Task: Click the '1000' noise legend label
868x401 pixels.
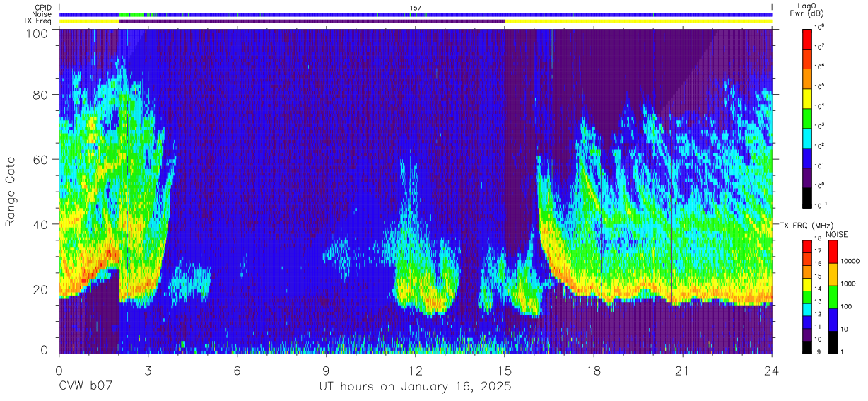Action: [x=848, y=284]
